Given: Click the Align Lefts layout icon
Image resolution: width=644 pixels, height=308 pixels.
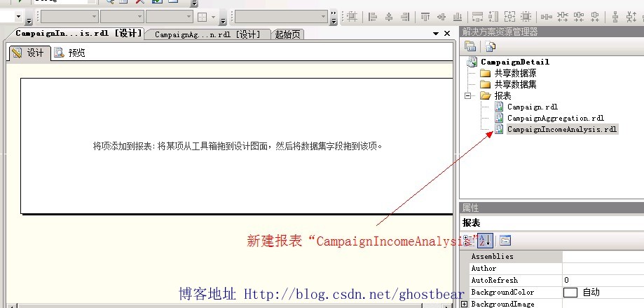Looking at the screenshot, I should tap(373, 17).
